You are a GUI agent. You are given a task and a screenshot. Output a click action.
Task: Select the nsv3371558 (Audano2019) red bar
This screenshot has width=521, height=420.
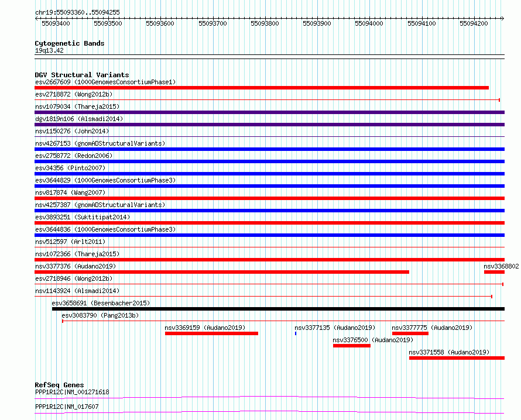click(x=457, y=358)
